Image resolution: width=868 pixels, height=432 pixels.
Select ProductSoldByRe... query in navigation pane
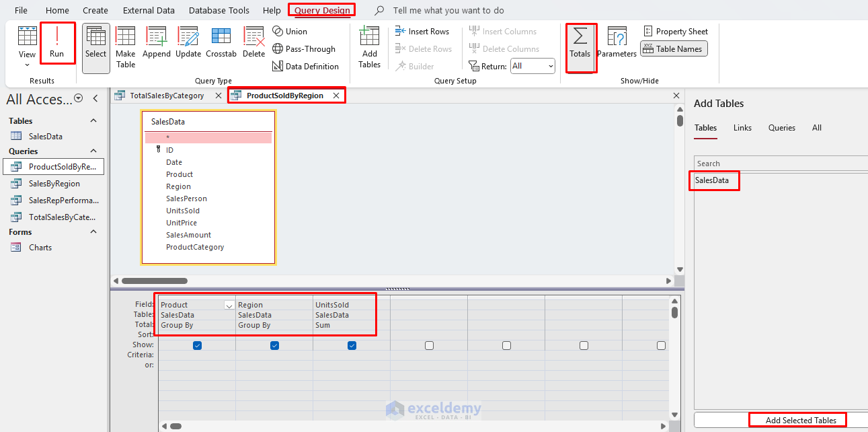pos(54,166)
